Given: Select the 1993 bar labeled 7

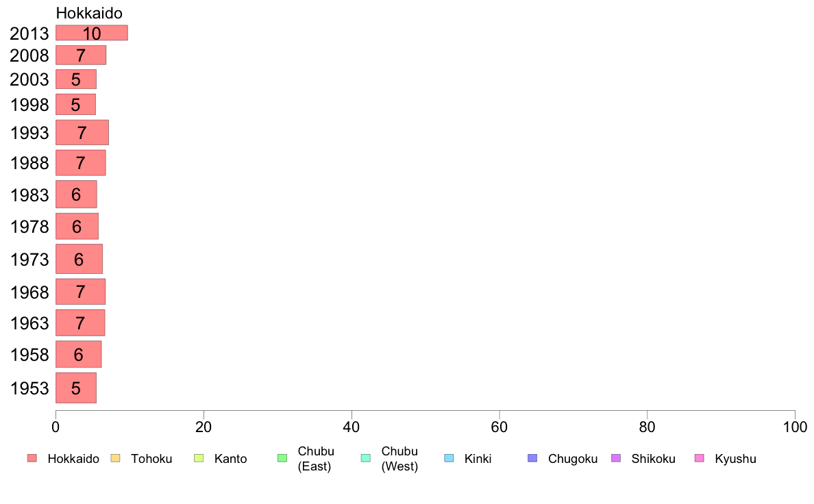Looking at the screenshot, I should tap(82, 132).
